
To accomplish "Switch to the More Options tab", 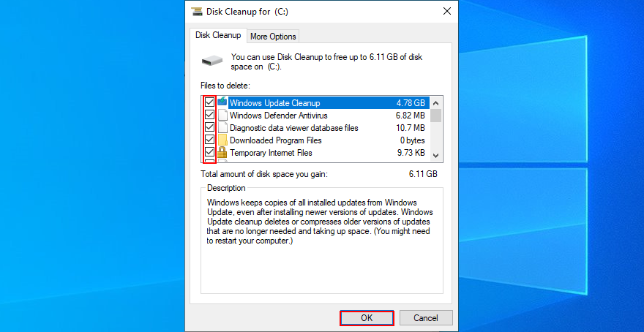I will (273, 37).
